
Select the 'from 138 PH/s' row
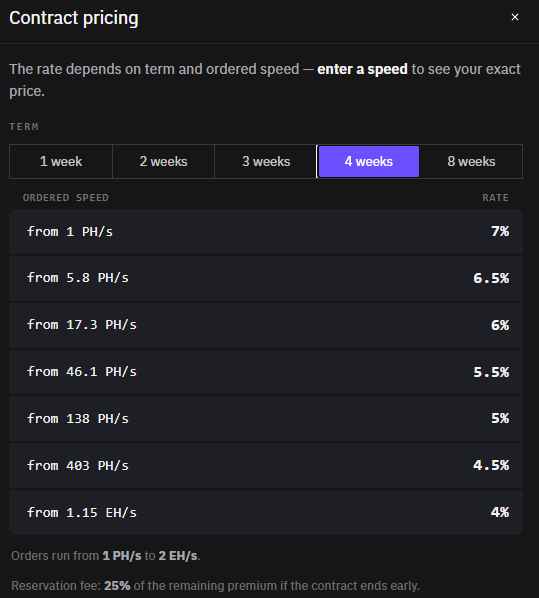pos(266,418)
